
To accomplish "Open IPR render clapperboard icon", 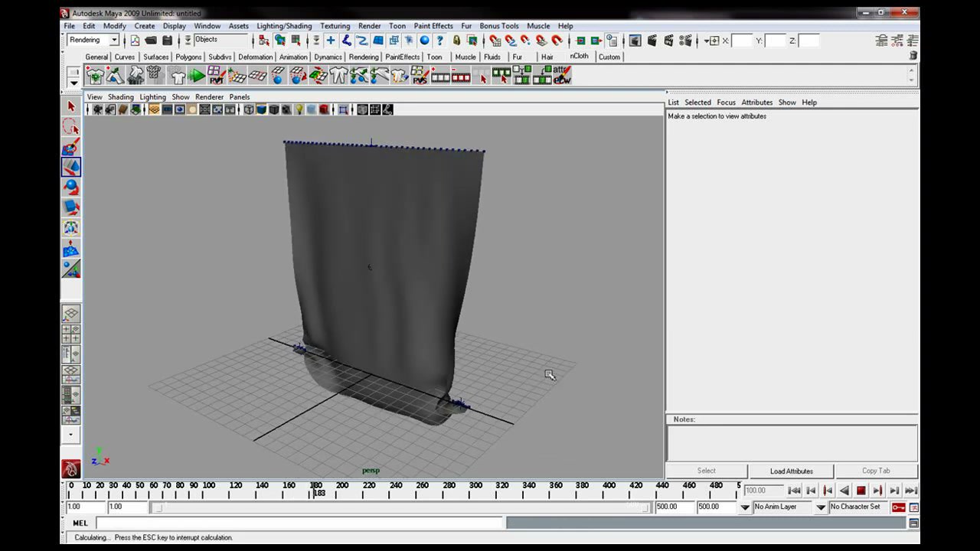I will point(668,41).
